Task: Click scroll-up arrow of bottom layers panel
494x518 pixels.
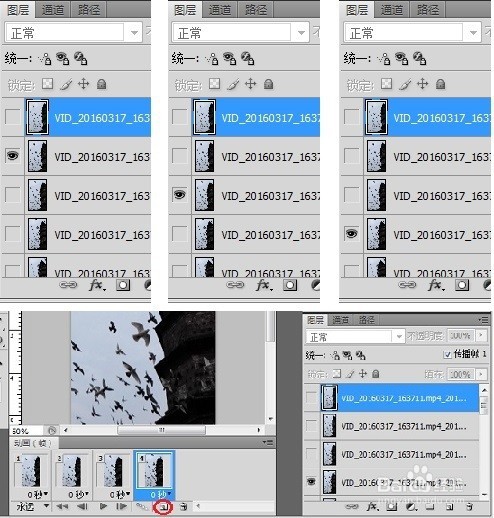Action: 484,390
